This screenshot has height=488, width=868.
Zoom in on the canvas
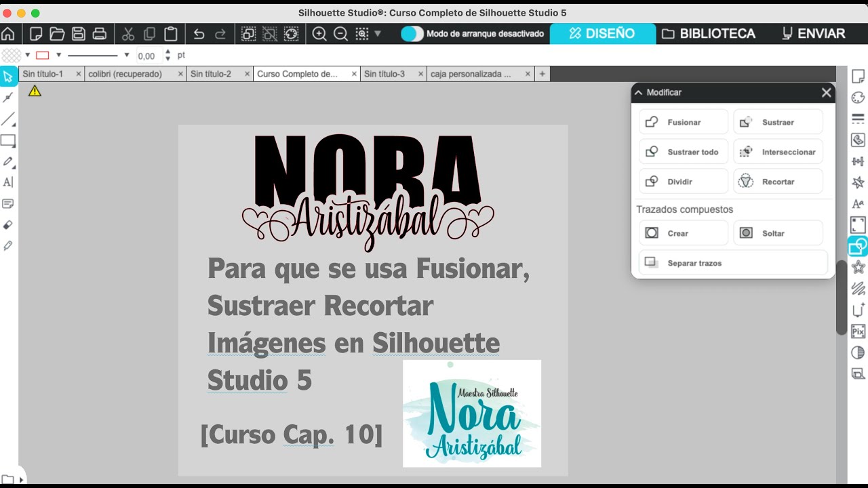coord(319,33)
